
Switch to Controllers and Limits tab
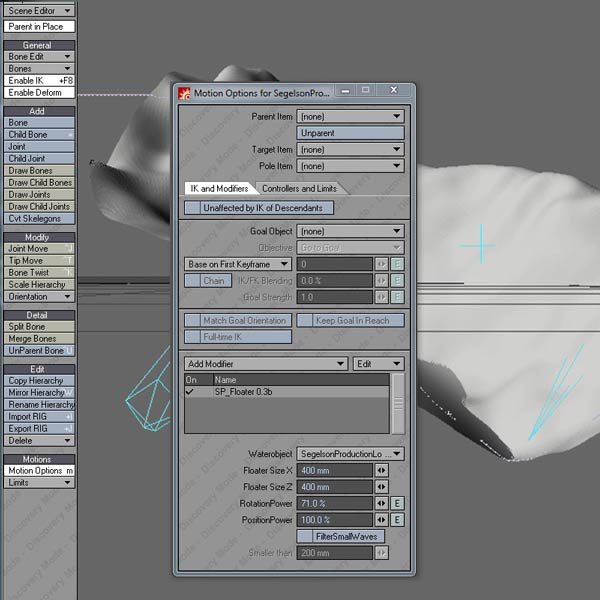(298, 188)
